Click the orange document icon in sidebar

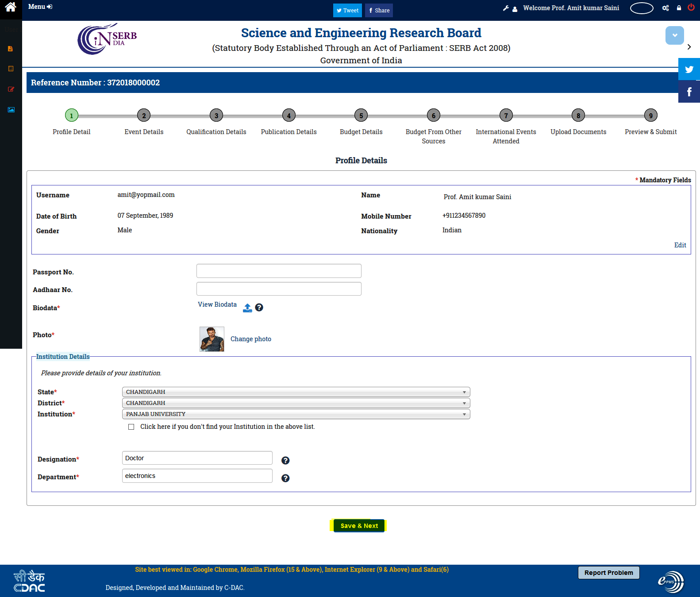(x=11, y=49)
